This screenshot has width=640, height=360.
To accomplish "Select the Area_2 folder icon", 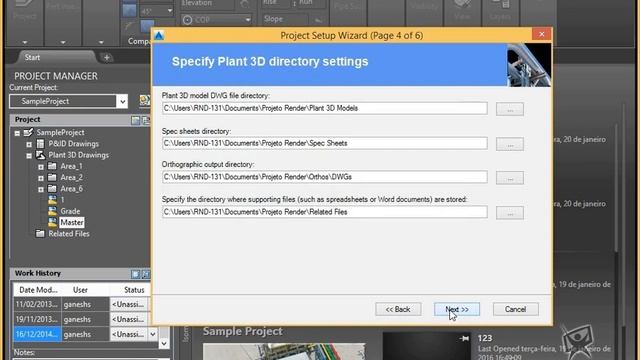I will pos(52,177).
